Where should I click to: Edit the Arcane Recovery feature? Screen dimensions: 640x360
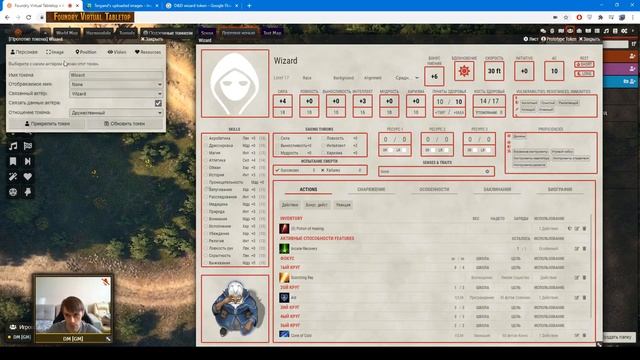pos(577,248)
